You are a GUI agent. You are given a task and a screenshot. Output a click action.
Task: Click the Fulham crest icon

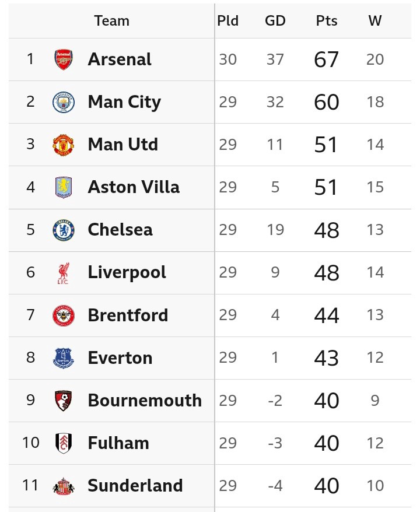63,443
